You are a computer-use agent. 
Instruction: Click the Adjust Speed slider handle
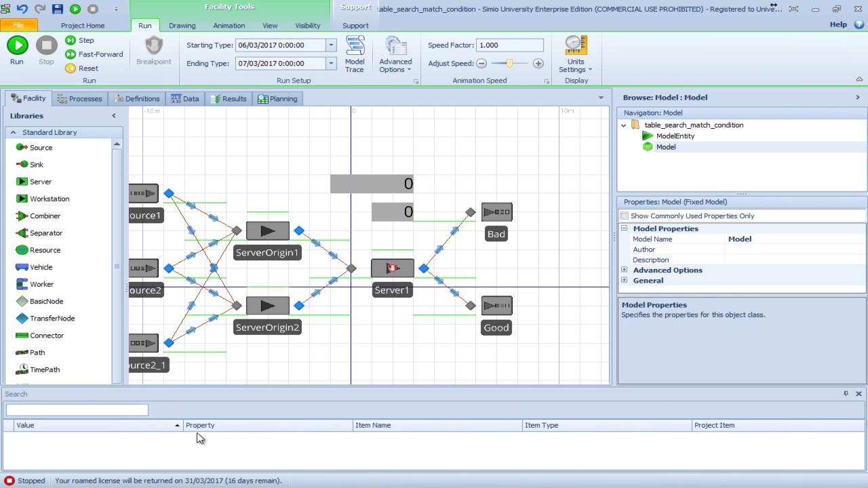click(x=509, y=64)
